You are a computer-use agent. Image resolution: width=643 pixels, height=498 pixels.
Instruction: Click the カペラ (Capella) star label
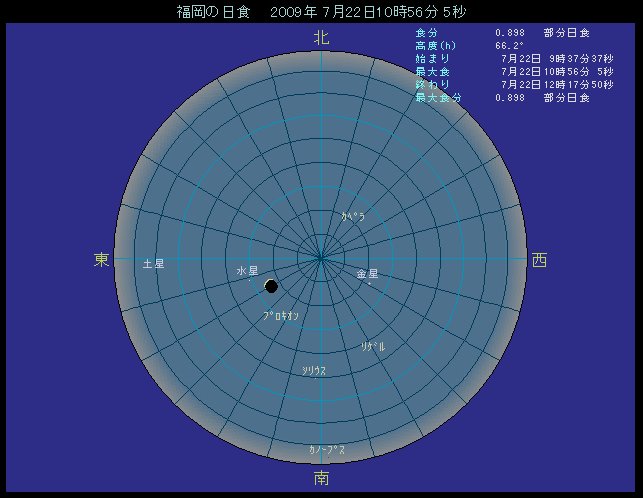point(353,216)
